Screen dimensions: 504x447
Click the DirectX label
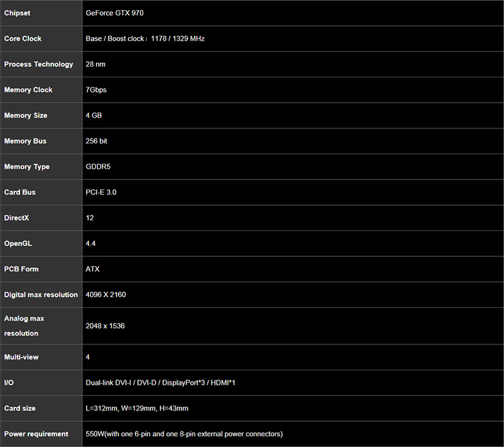click(x=16, y=218)
